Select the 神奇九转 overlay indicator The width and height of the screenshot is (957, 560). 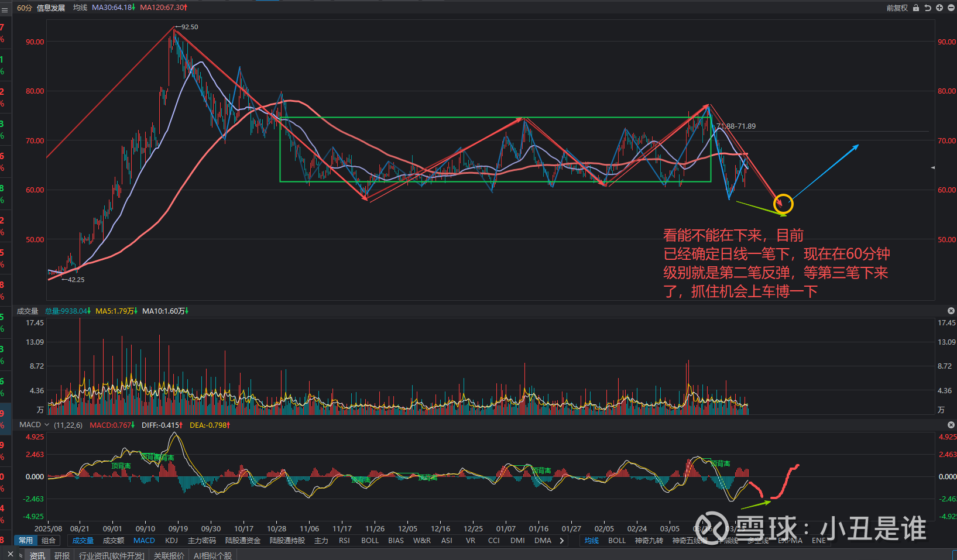[649, 541]
